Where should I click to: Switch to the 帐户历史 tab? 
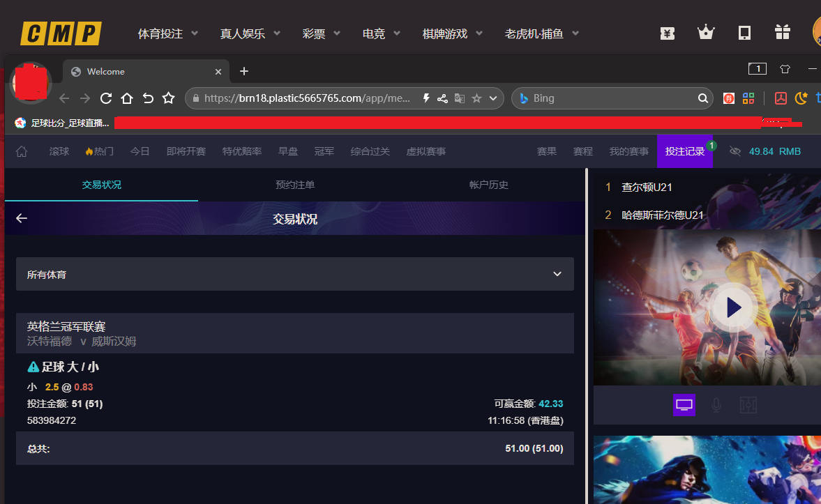[x=488, y=185]
